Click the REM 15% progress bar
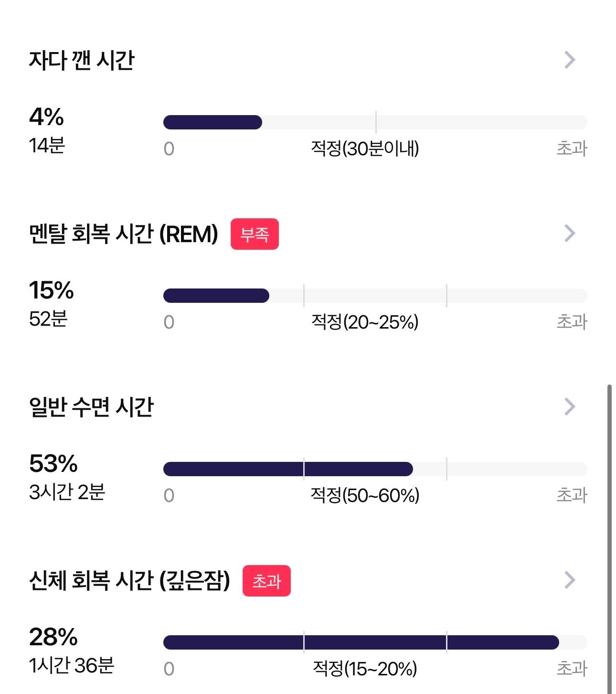Screen dimensions: 616x694 [x=375, y=296]
